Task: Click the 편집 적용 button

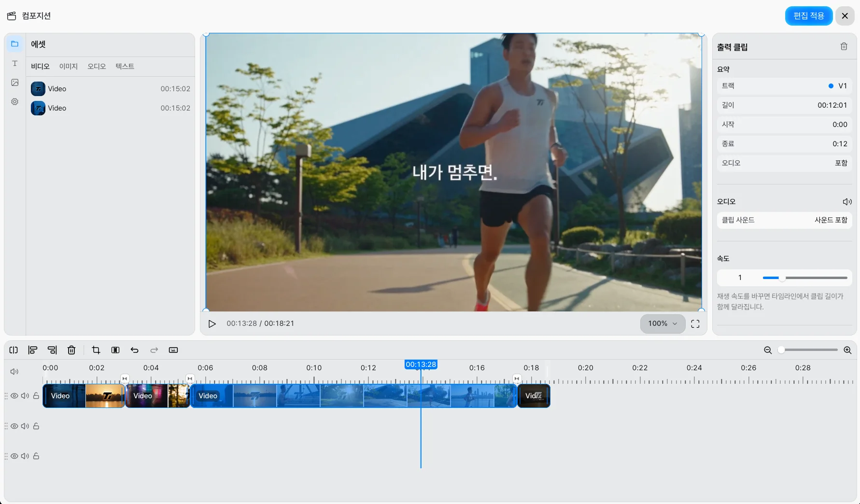Action: tap(809, 16)
